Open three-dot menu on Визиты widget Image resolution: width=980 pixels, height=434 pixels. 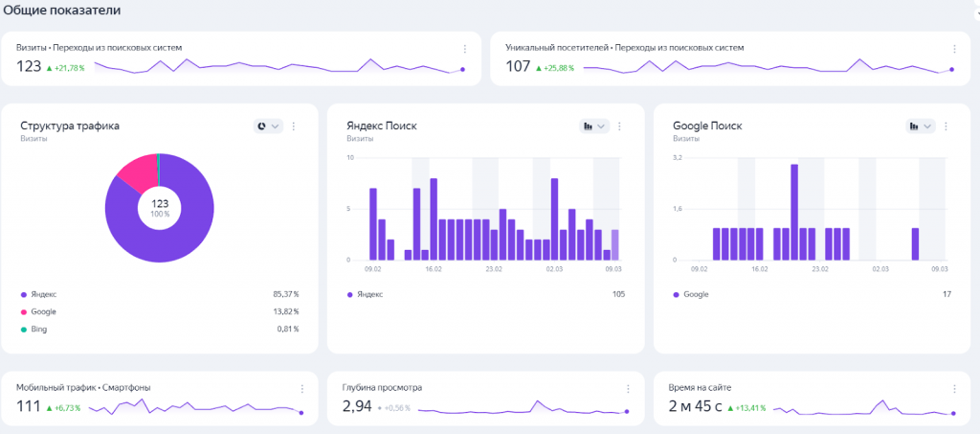click(x=465, y=48)
